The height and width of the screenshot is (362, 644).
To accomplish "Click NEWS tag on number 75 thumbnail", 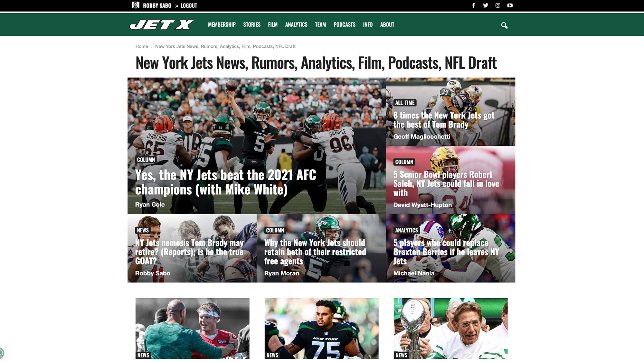I will pos(272,355).
